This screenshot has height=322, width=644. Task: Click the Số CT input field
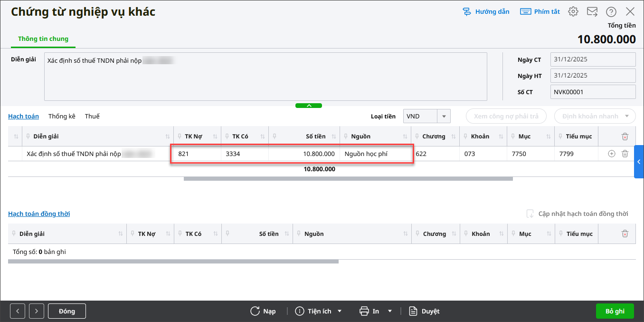click(x=593, y=92)
